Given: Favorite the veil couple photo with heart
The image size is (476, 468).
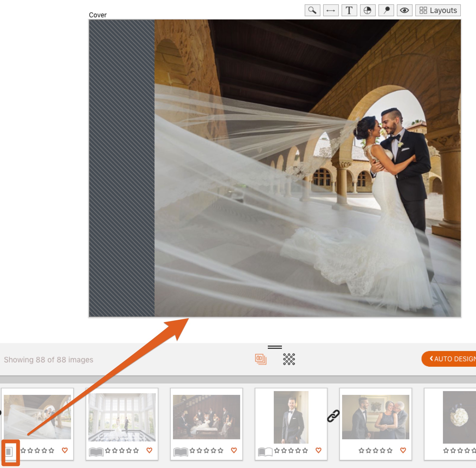Looking at the screenshot, I should [65, 450].
